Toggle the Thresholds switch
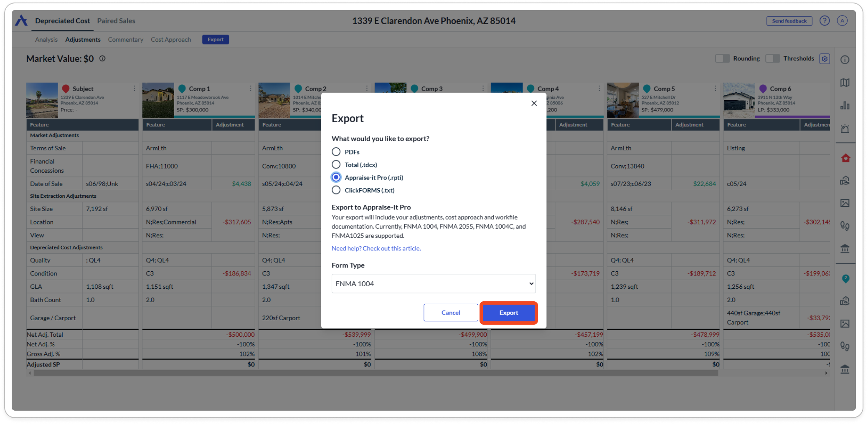Image resolution: width=868 pixels, height=424 pixels. click(x=772, y=58)
